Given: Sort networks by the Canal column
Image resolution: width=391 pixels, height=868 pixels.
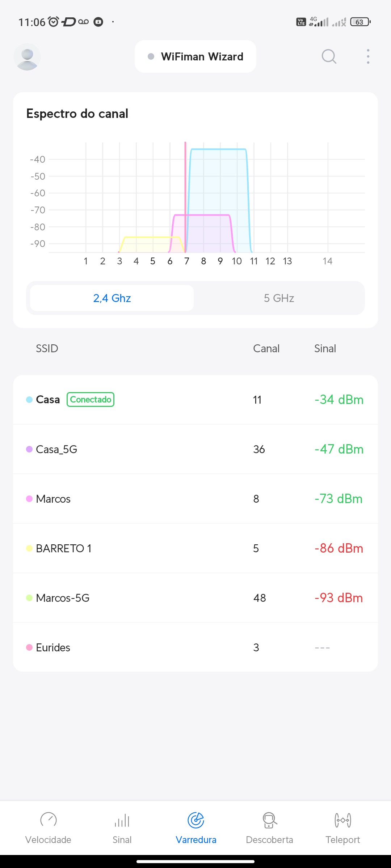Looking at the screenshot, I should click(x=266, y=348).
